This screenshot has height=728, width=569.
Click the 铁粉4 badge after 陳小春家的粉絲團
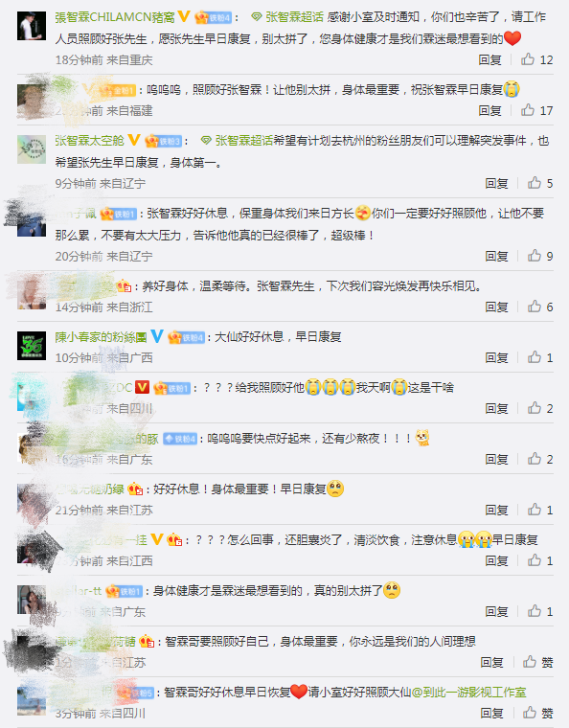coord(187,337)
